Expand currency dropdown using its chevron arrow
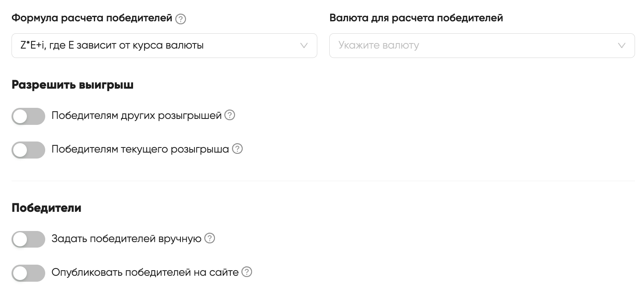The height and width of the screenshot is (306, 644). pyautogui.click(x=622, y=46)
